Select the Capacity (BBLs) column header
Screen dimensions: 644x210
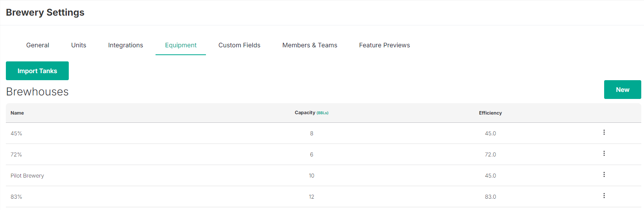(311, 113)
